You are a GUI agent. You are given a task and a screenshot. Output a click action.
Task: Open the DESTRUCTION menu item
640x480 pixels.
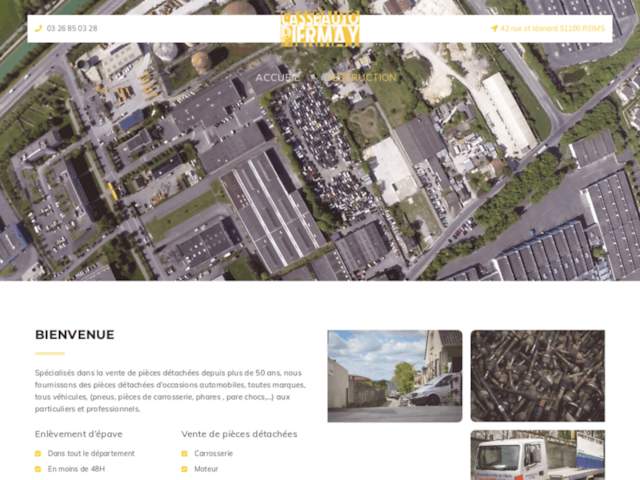click(x=362, y=77)
